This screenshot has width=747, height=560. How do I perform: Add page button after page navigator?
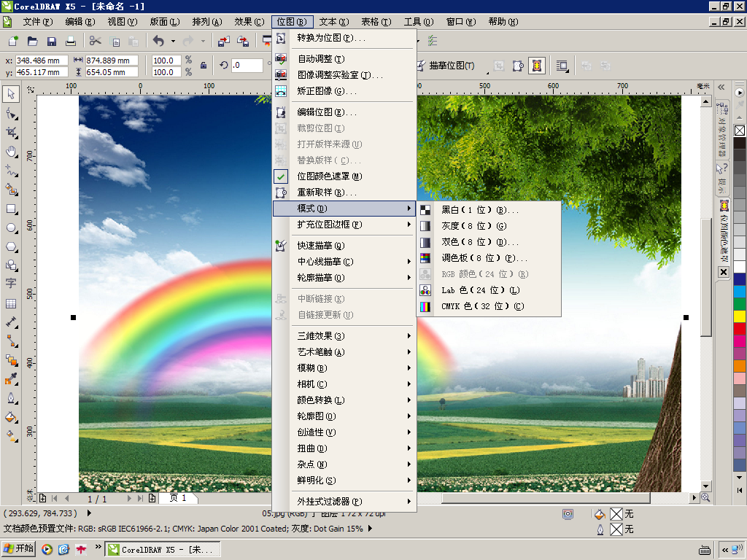pos(152,499)
